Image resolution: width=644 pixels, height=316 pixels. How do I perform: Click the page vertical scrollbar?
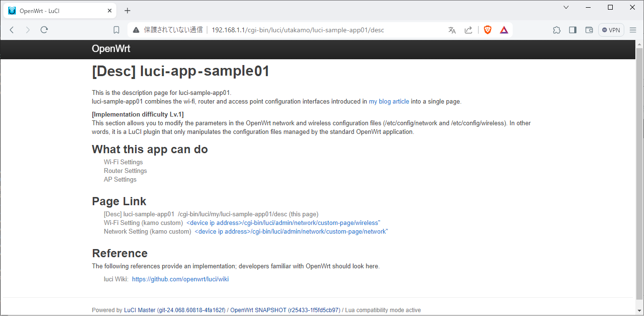639,173
